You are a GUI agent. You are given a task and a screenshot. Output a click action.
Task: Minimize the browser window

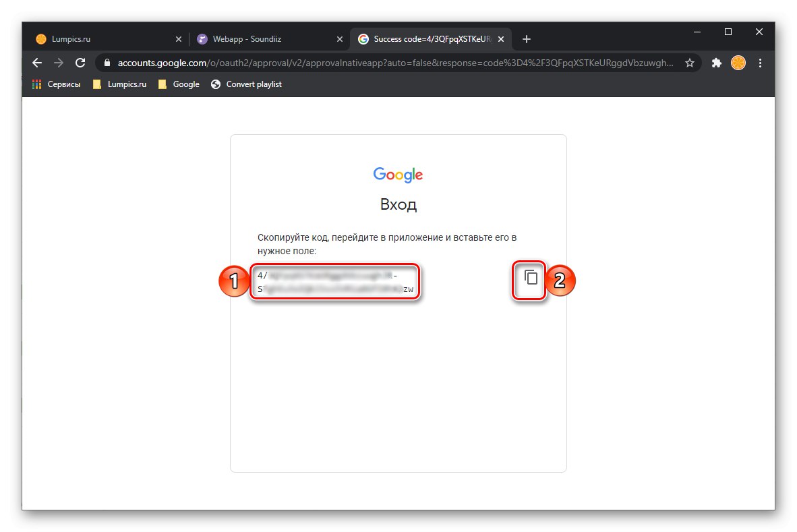697,32
